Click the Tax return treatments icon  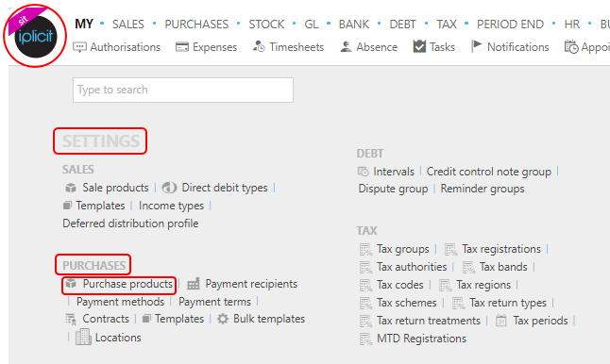coord(365,321)
